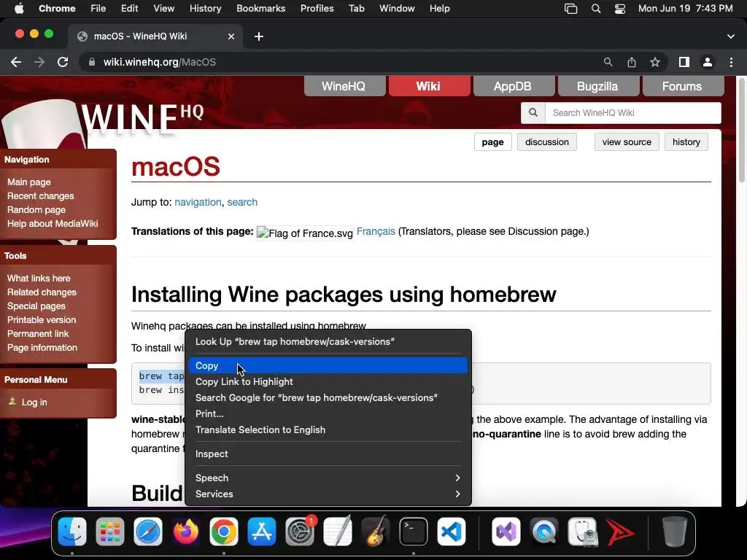The width and height of the screenshot is (747, 560).
Task: Open the discussion page tab
Action: coord(547,142)
